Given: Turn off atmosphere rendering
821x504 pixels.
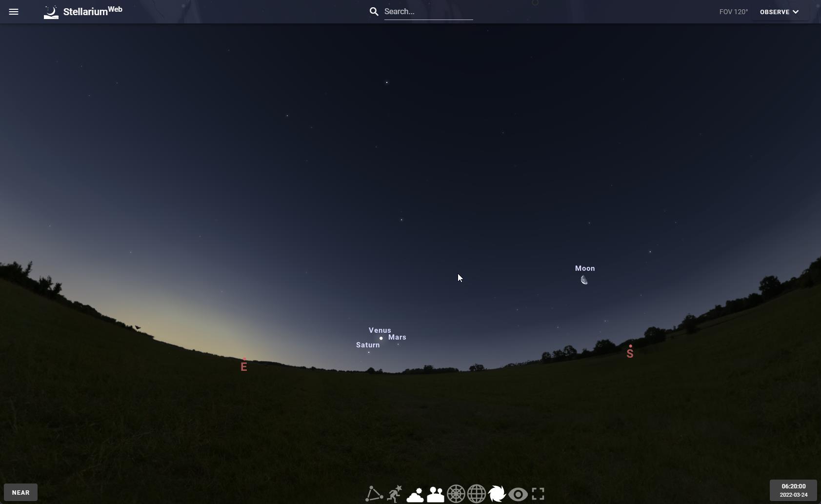Looking at the screenshot, I should point(415,494).
